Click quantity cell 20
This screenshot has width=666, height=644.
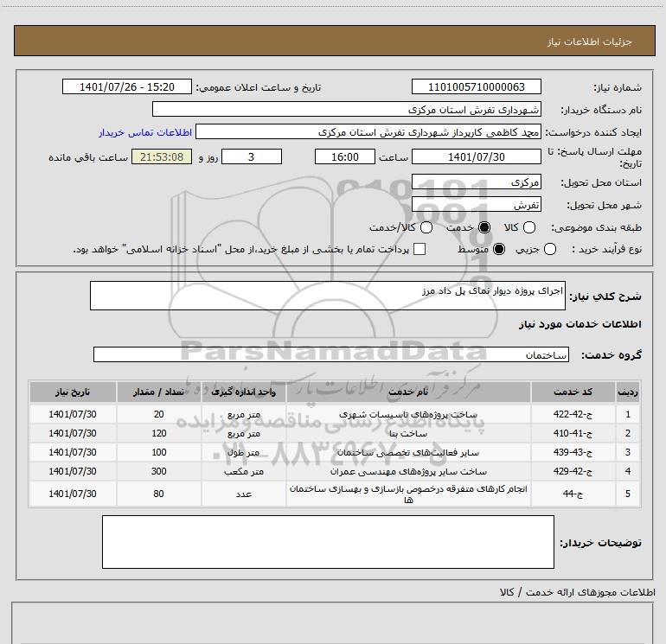coord(158,414)
